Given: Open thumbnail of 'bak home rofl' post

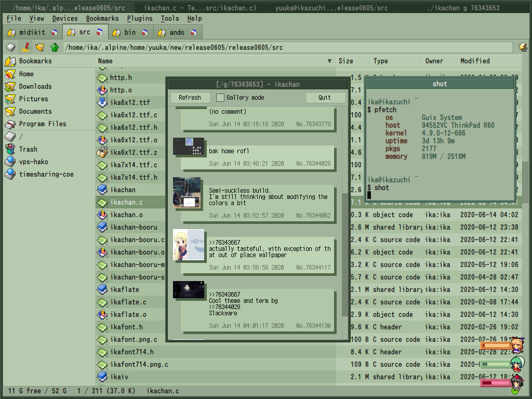Looking at the screenshot, I should point(189,146).
